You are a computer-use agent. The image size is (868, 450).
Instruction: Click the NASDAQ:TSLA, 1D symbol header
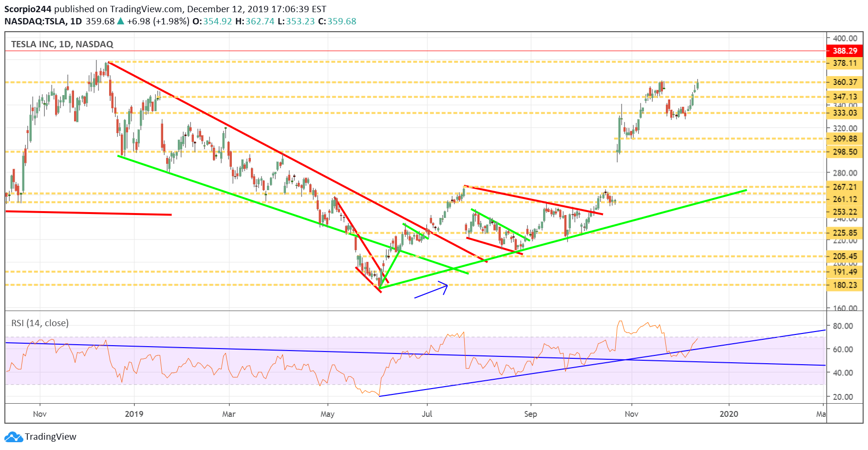[43, 21]
